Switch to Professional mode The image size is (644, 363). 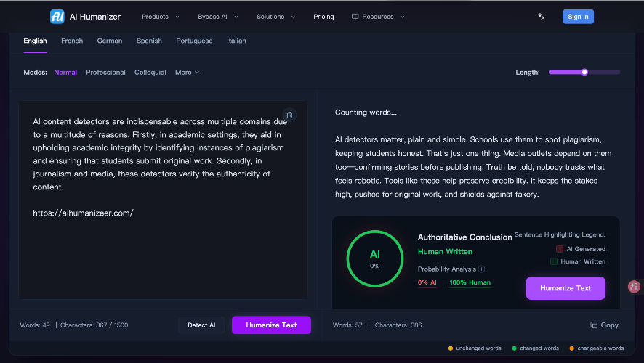tap(105, 73)
